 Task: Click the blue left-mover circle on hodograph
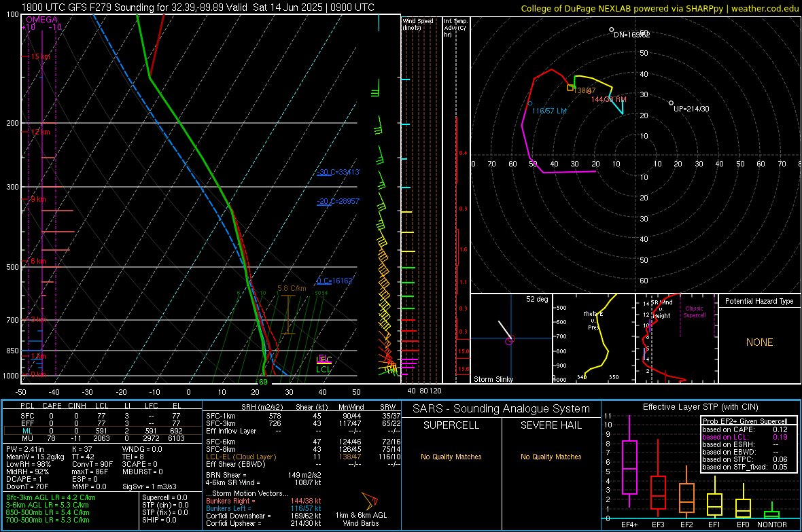(x=530, y=103)
